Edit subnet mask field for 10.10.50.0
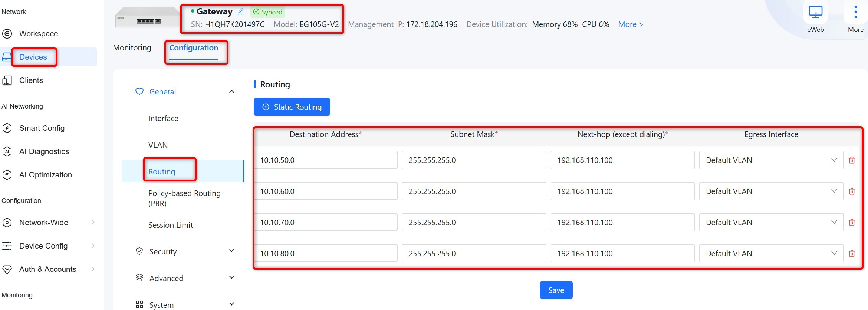 tap(474, 160)
